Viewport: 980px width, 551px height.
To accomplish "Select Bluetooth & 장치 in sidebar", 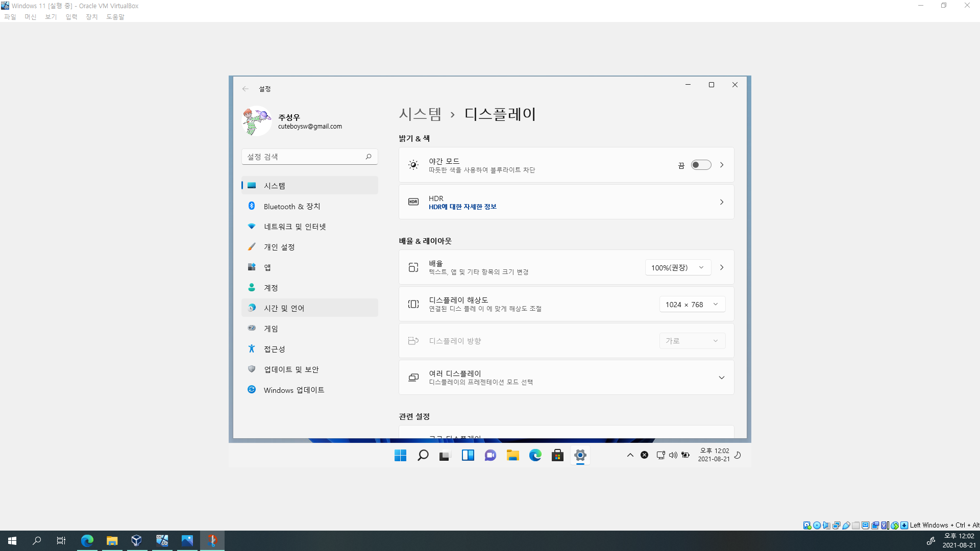I will coord(291,206).
